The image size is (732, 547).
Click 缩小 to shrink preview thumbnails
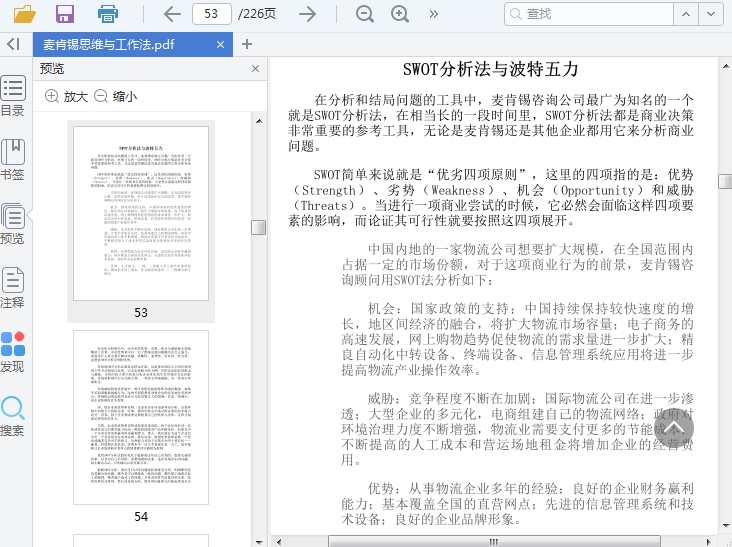(x=115, y=97)
